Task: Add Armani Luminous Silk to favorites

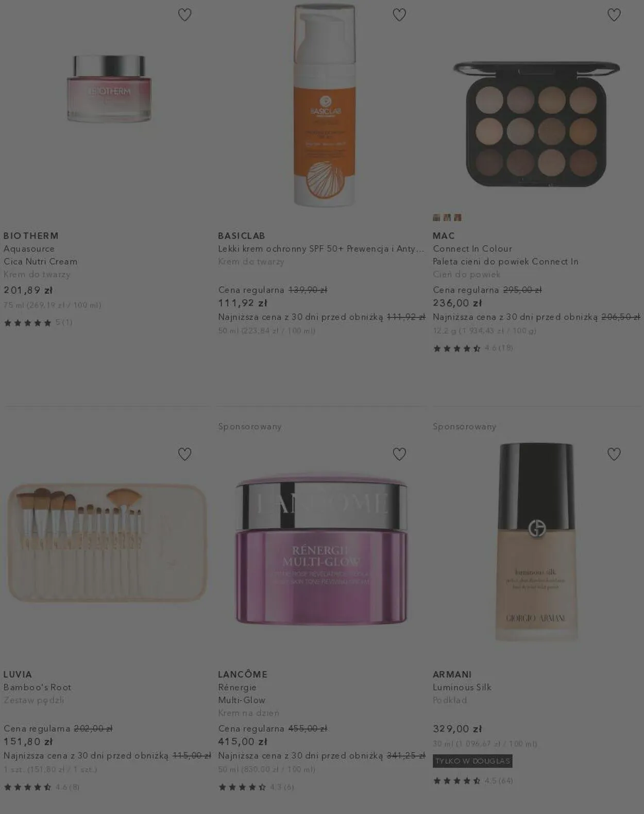Action: pos(614,454)
